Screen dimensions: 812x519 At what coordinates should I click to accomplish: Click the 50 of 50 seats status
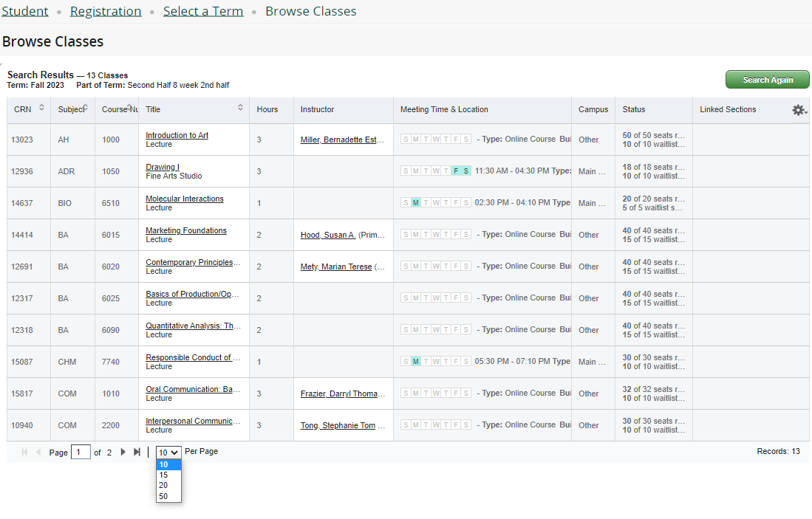coord(654,135)
